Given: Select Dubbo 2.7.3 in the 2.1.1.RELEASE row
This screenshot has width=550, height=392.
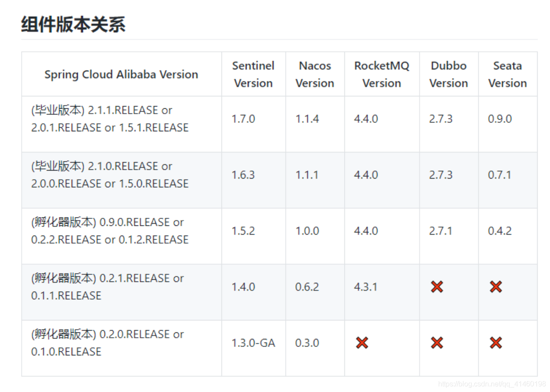Looking at the screenshot, I should 441,119.
